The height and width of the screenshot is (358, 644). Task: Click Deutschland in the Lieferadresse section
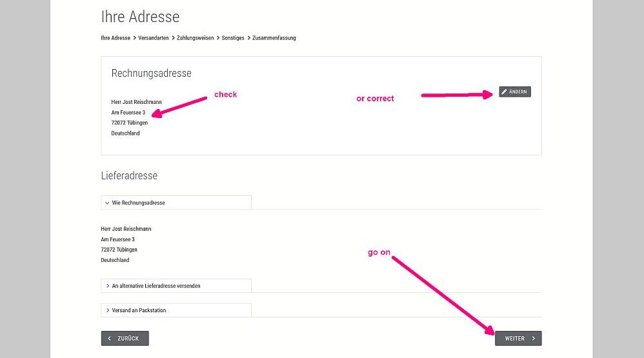coord(115,260)
